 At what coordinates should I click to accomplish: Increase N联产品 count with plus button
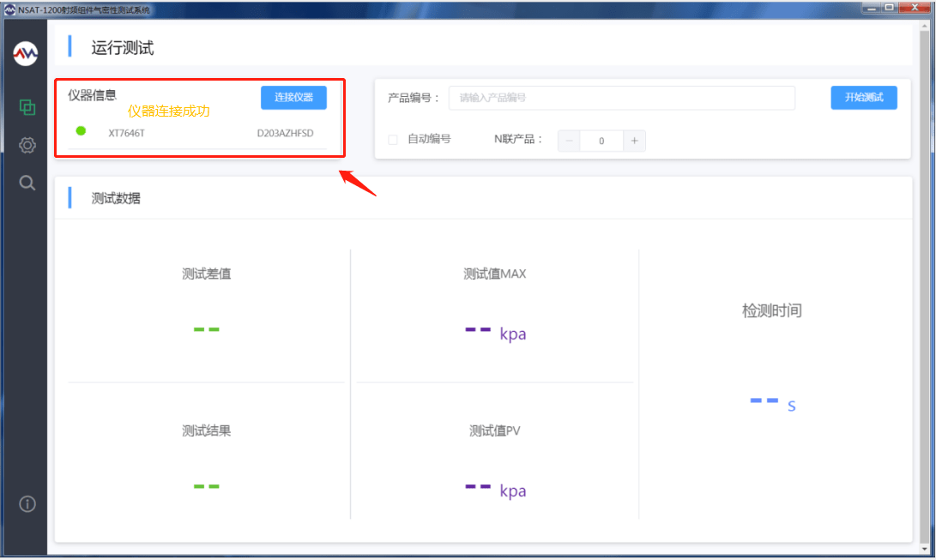[x=634, y=141]
